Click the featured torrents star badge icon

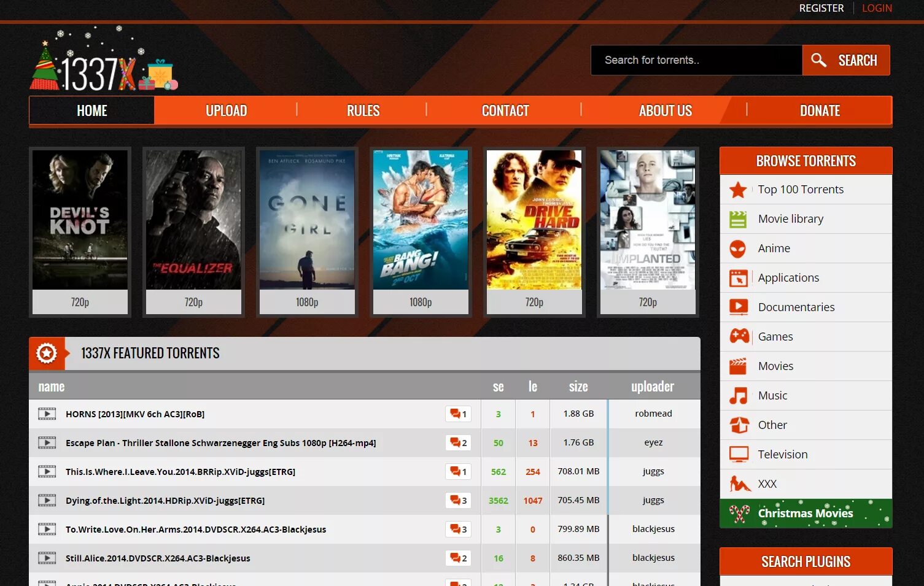click(47, 353)
